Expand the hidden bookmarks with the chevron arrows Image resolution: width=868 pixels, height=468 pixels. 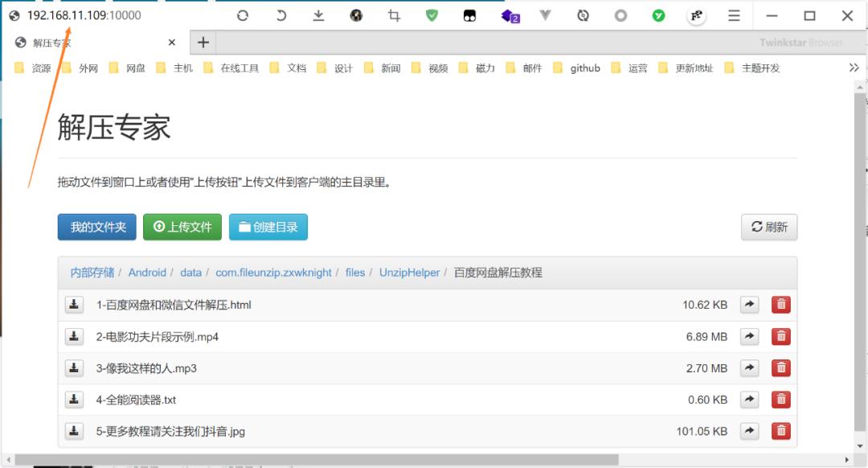pyautogui.click(x=854, y=68)
